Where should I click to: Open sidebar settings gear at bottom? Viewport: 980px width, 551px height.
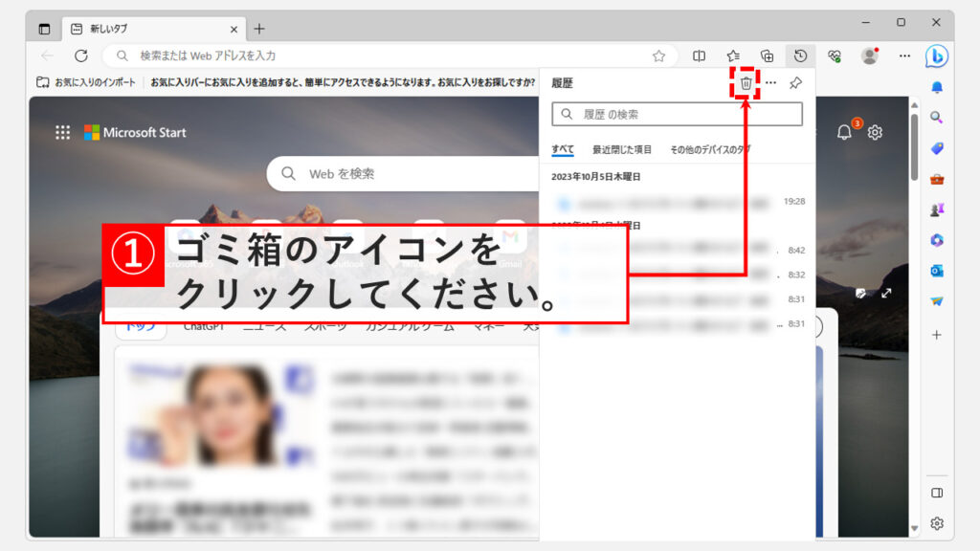coord(937,523)
